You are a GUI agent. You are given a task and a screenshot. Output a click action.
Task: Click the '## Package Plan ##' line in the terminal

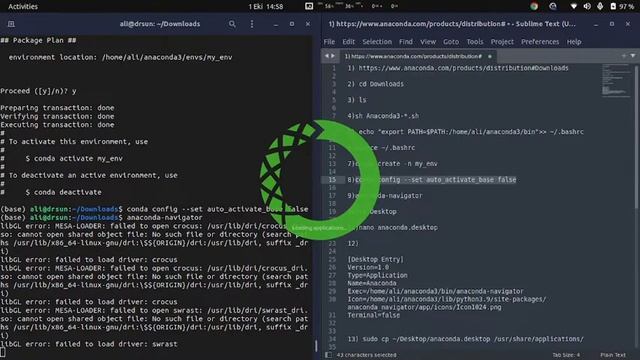[x=38, y=40]
